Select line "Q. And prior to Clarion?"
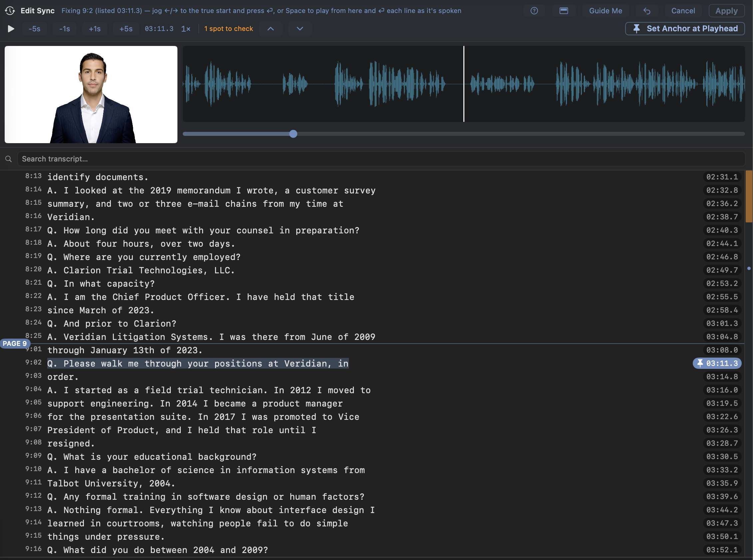Screen dimensions: 753x560 pyautogui.click(x=112, y=324)
